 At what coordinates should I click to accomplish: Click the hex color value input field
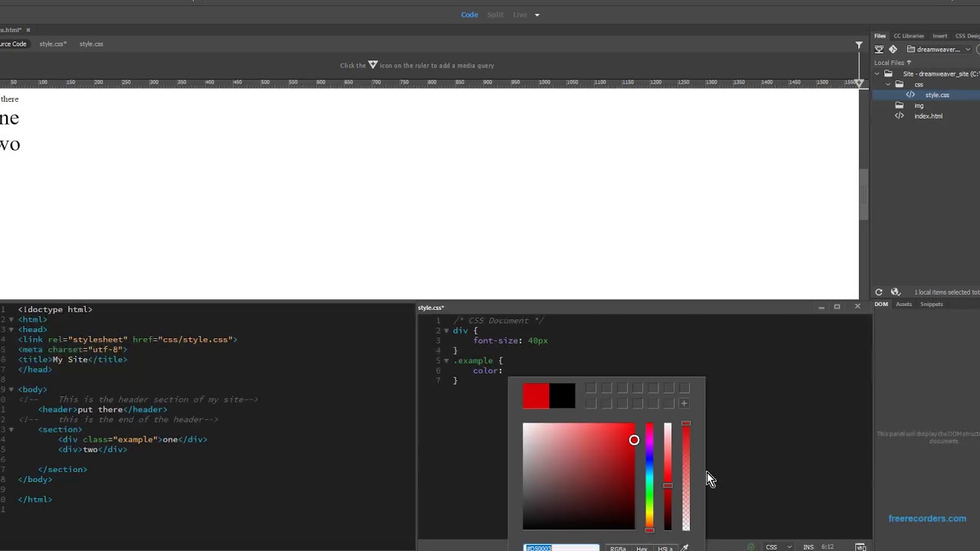pos(561,548)
